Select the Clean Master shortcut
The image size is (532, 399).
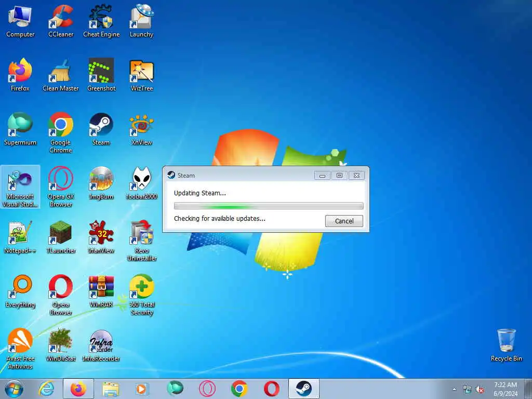coord(61,75)
